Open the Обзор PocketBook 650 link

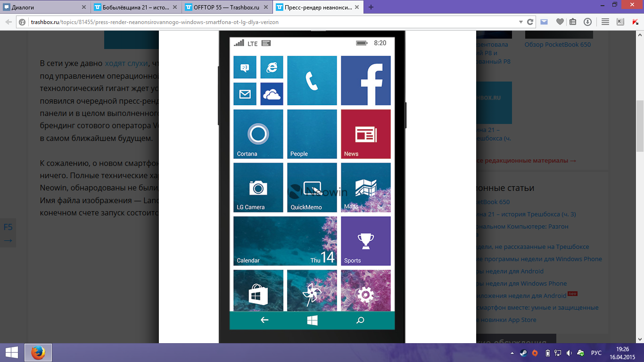point(558,45)
